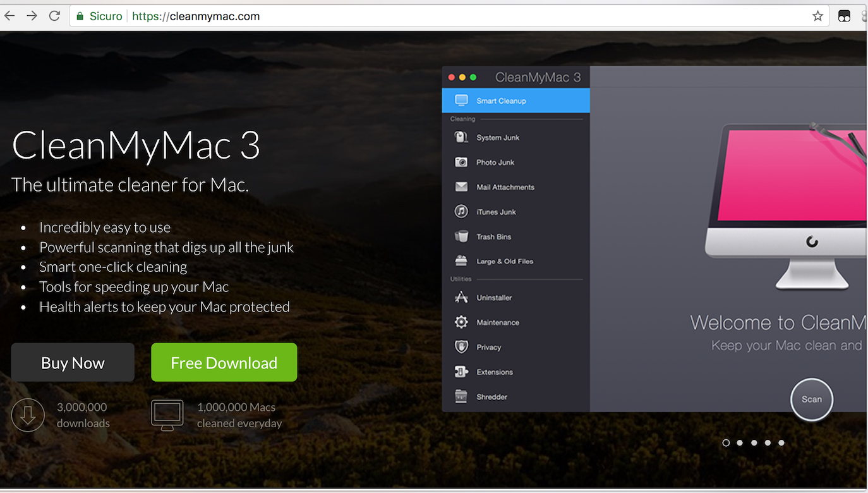Select the first carousel dot
This screenshot has width=868, height=493.
[x=726, y=443]
